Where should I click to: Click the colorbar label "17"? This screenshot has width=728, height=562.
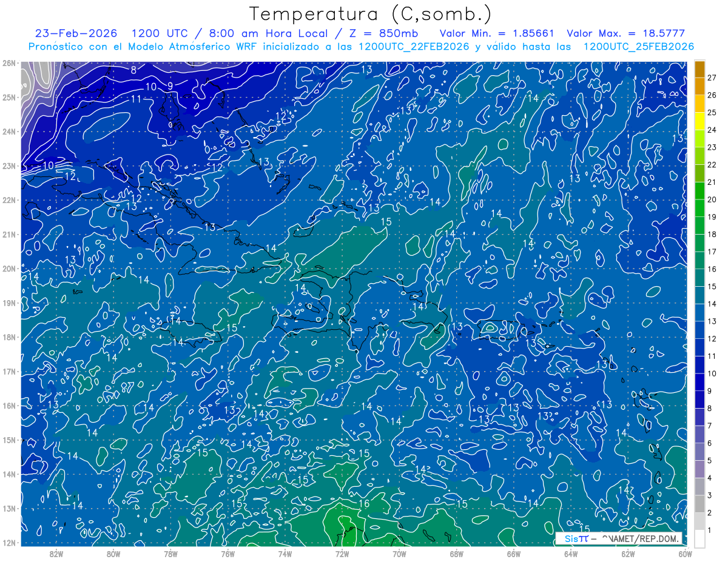click(x=712, y=252)
